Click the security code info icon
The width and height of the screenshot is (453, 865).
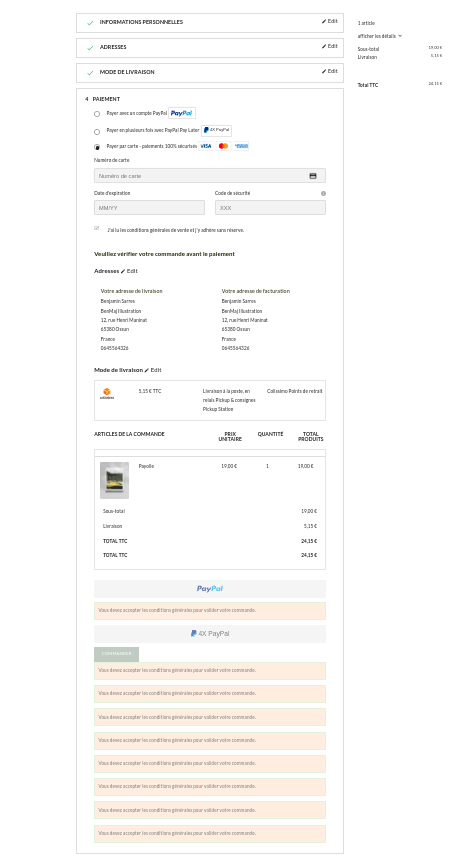point(323,194)
